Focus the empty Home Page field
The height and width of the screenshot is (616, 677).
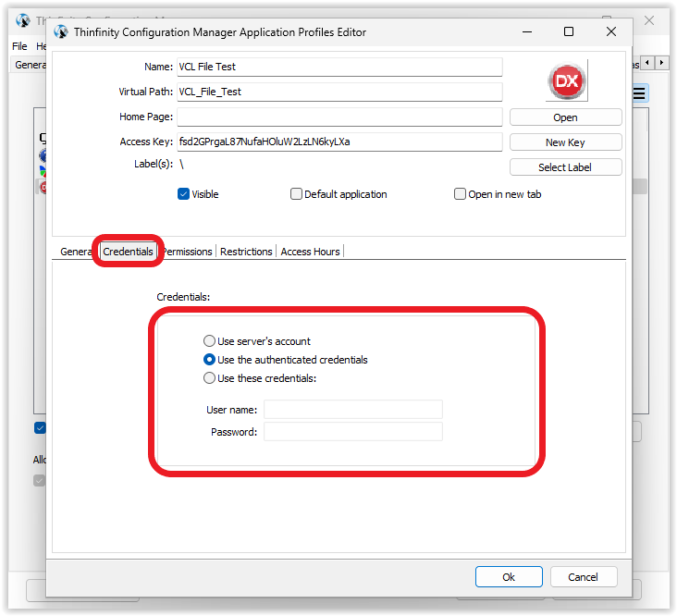click(x=339, y=117)
